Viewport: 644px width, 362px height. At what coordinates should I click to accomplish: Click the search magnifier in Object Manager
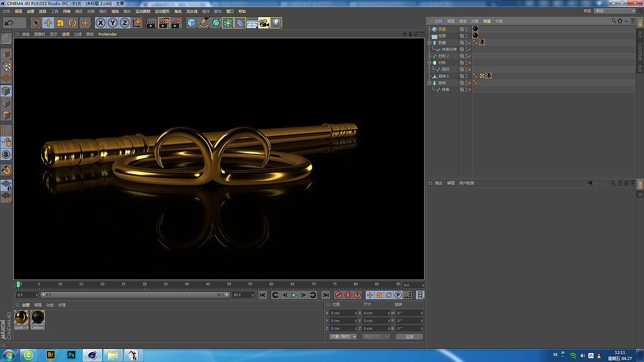coord(614,21)
